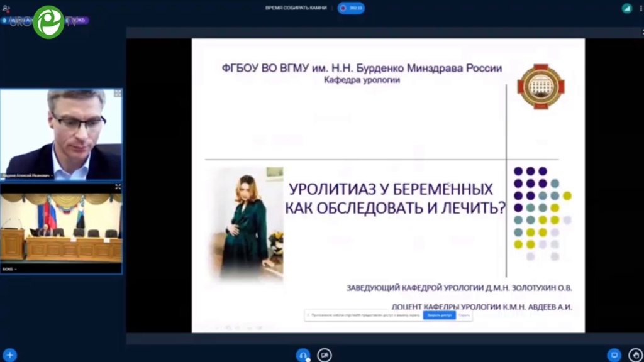Click the screen share monitor icon
This screenshot has height=362, width=644.
point(614,355)
